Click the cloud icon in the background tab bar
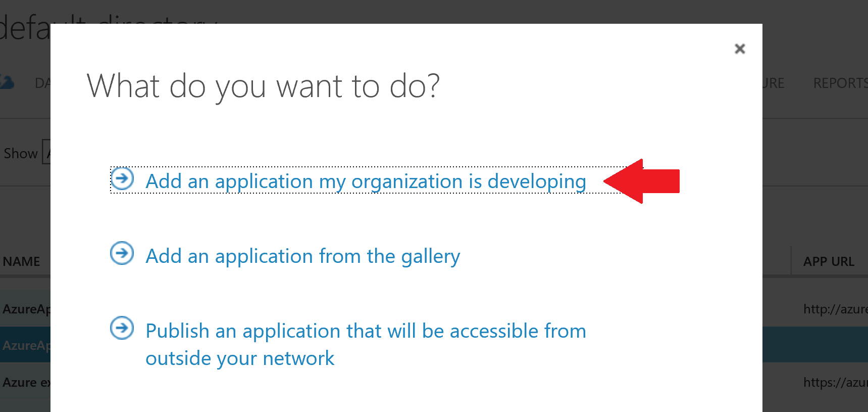Viewport: 868px width, 412px height. [x=7, y=82]
